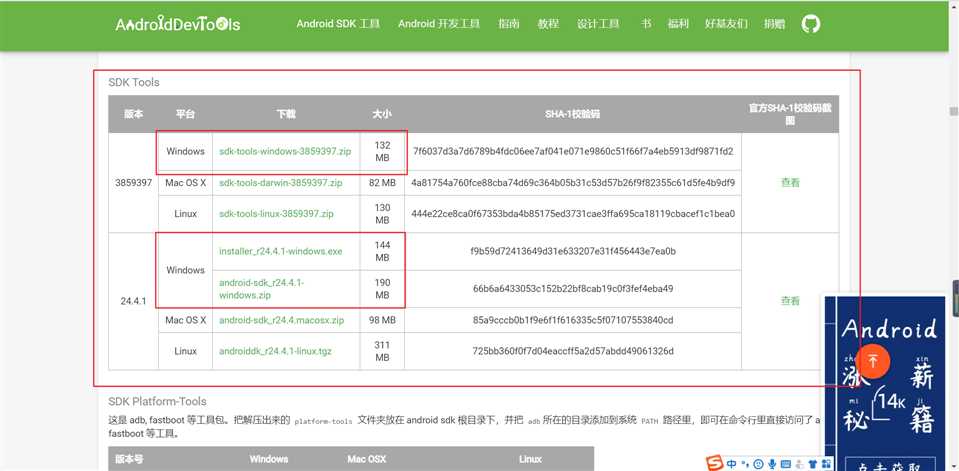The width and height of the screenshot is (959, 471).
Task: Open the Android SDK 工具 menu
Action: (x=338, y=24)
